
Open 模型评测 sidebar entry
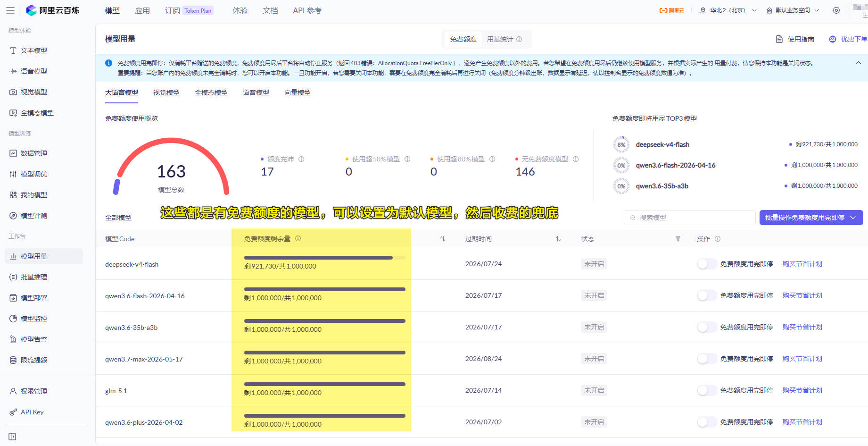33,216
